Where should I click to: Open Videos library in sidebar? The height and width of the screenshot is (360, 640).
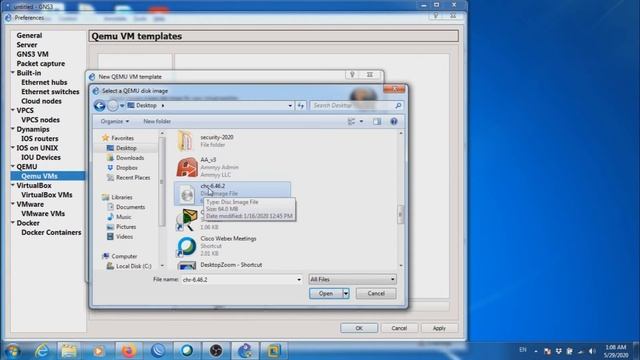[124, 236]
